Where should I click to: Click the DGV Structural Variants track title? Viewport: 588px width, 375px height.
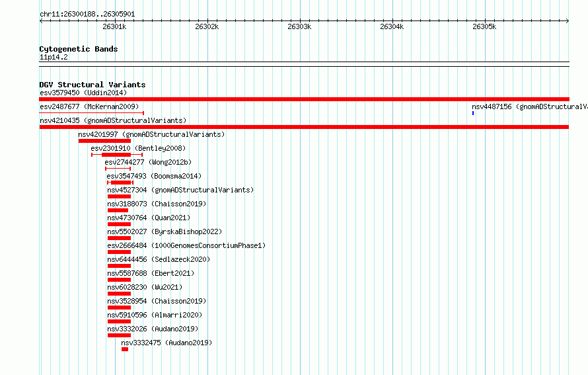pyautogui.click(x=92, y=85)
